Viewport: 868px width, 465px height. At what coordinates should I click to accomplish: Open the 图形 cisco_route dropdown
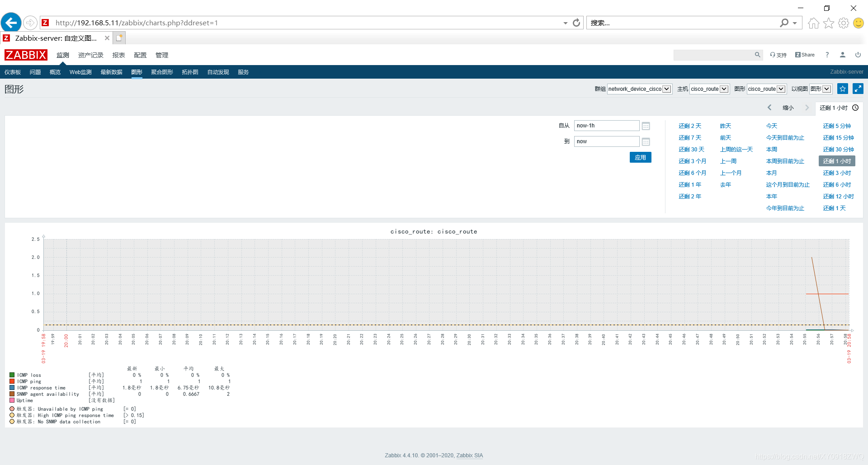pyautogui.click(x=766, y=89)
